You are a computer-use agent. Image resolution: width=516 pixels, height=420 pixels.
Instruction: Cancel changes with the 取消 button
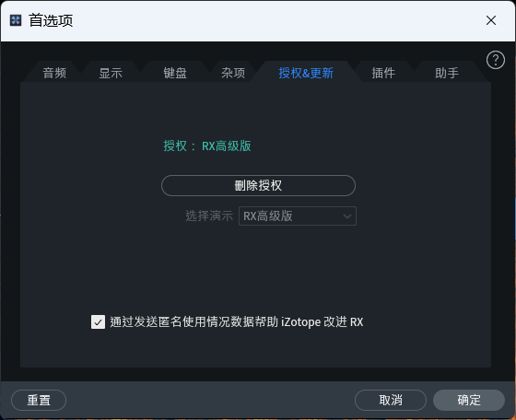391,400
